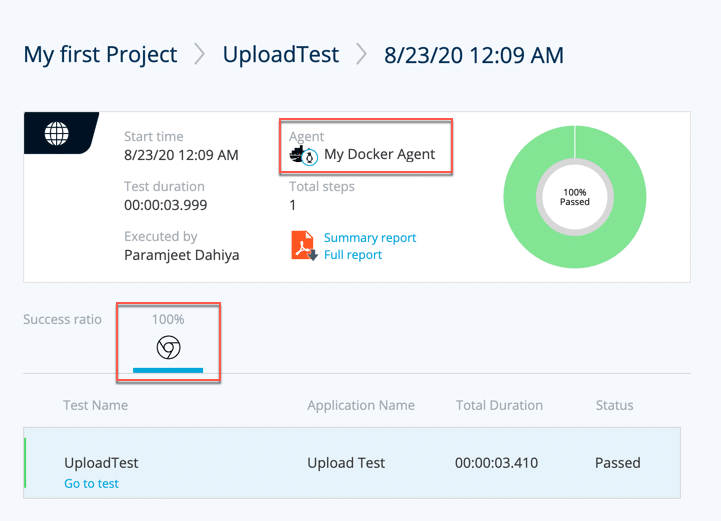Click 8/23/20 12:09 AM breadcrumb

[474, 55]
